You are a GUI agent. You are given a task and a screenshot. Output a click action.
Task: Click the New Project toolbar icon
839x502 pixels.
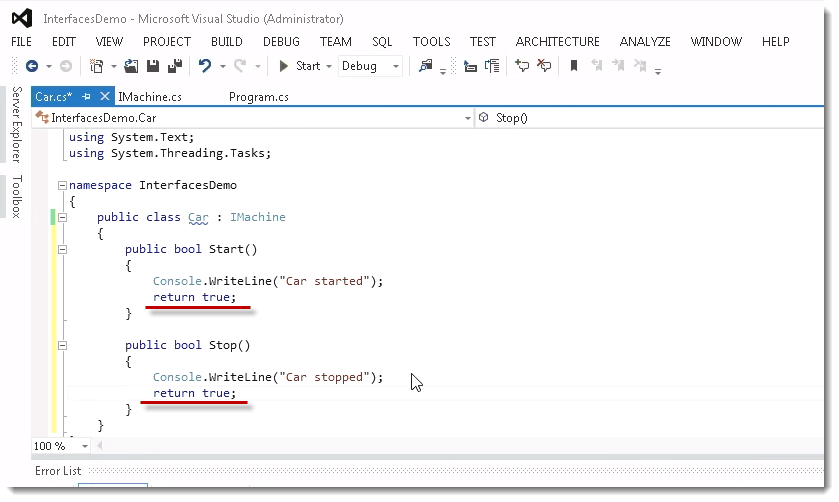click(96, 66)
